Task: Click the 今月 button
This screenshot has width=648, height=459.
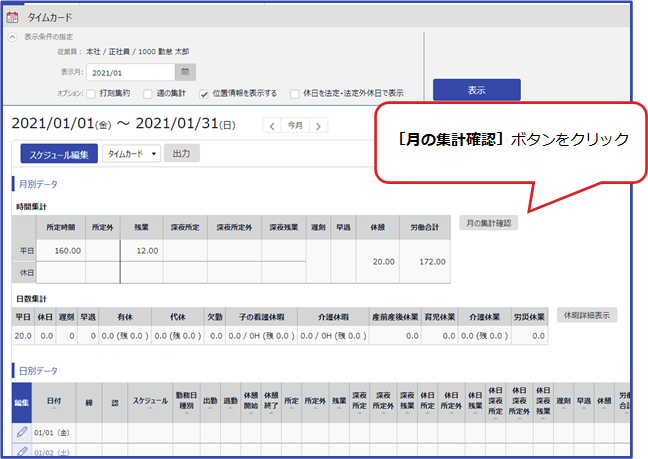Action: [x=294, y=126]
